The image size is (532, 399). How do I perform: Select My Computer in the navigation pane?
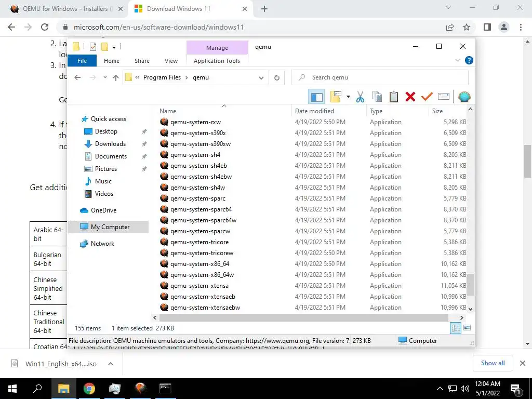[x=110, y=227]
